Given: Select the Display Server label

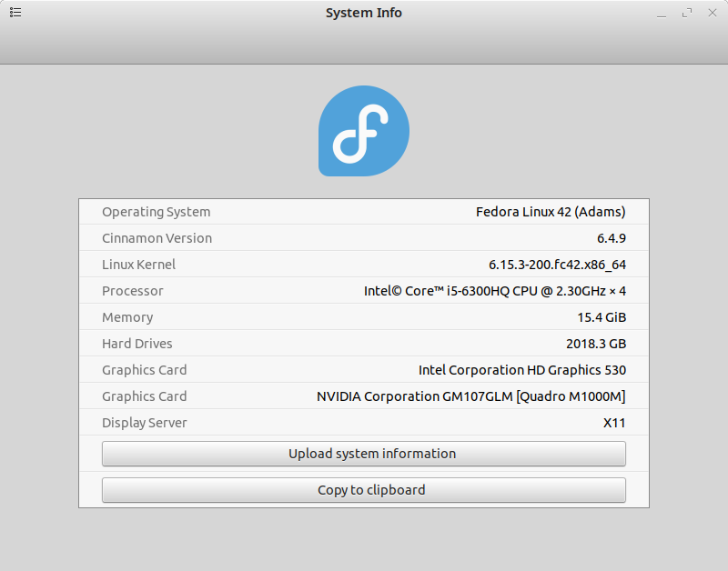Looking at the screenshot, I should 145,423.
